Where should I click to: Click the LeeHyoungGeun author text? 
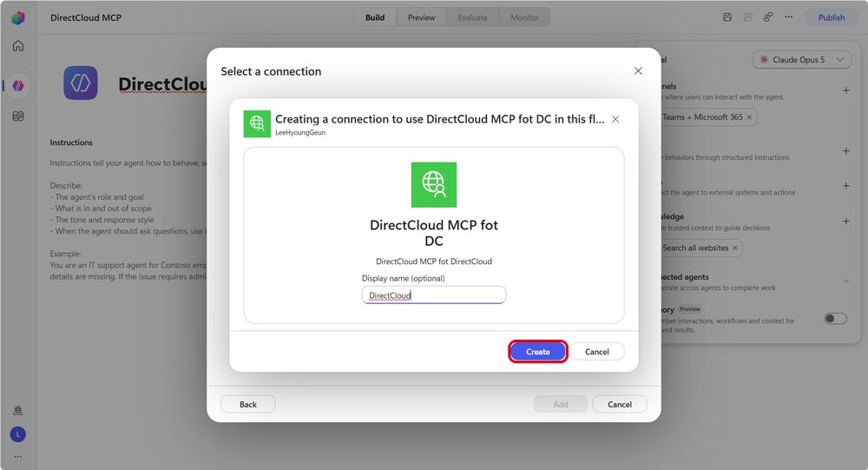[x=300, y=132]
